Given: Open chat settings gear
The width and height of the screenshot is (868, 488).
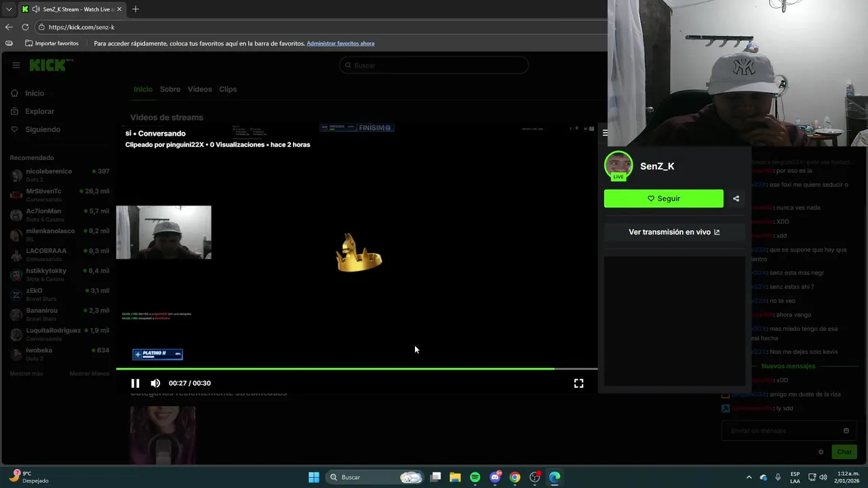Looking at the screenshot, I should tap(821, 452).
